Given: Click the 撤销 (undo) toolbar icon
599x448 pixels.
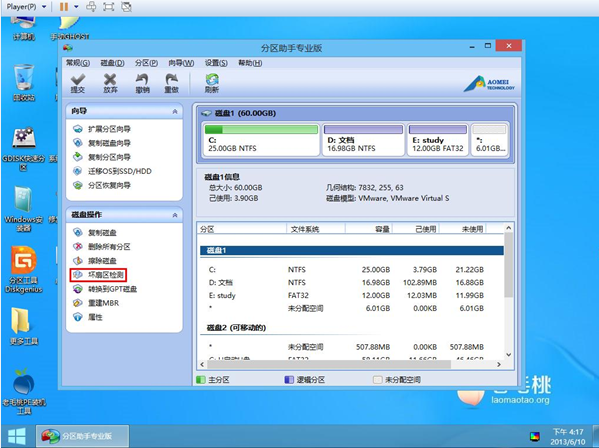Looking at the screenshot, I should coord(142,83).
